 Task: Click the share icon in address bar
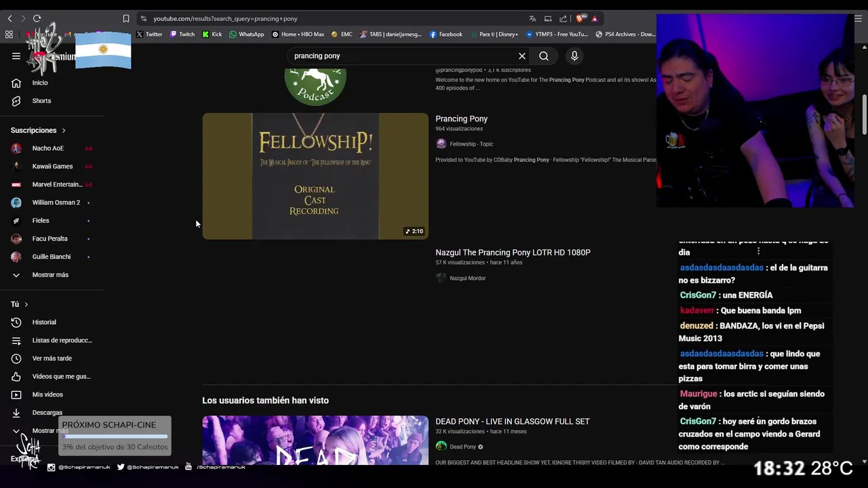563,18
